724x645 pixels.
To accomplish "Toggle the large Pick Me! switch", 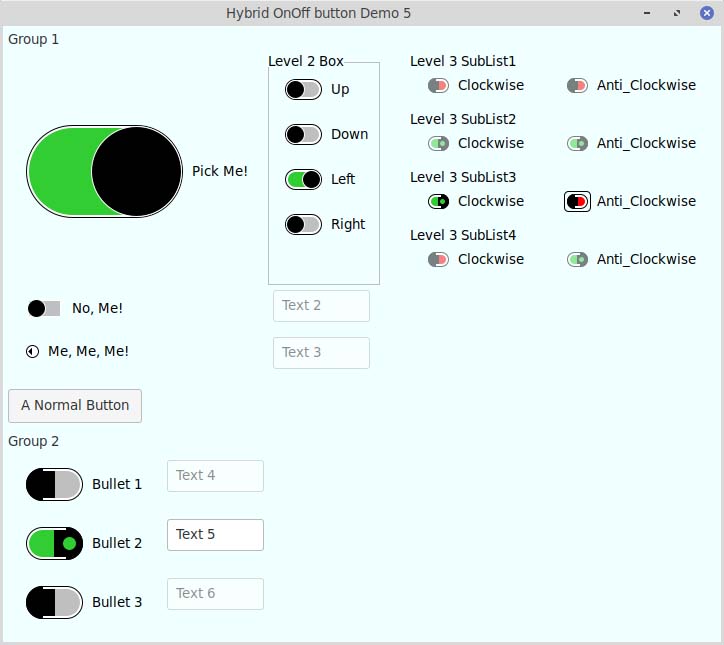I will 104,171.
